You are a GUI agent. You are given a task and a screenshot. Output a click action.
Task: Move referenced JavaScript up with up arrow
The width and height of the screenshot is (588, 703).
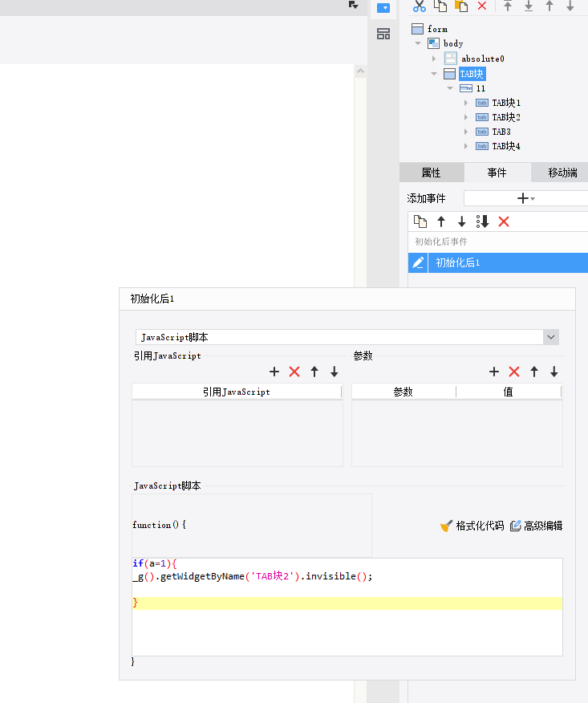click(x=314, y=372)
